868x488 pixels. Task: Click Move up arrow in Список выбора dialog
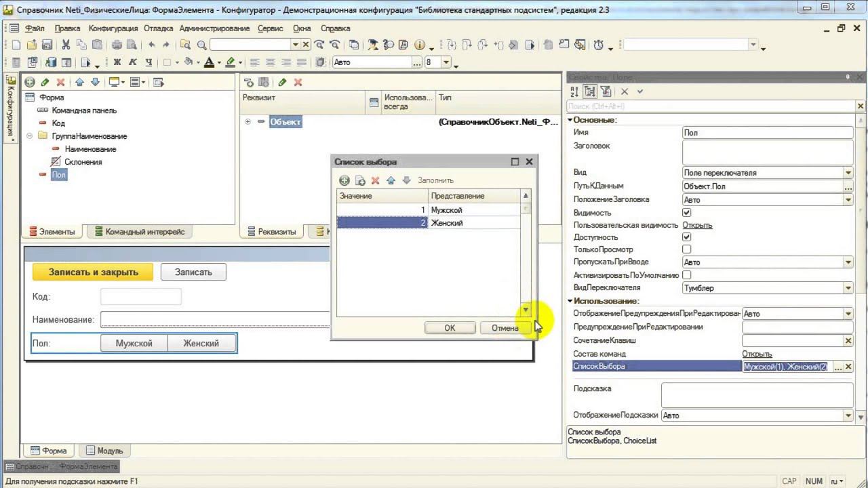[x=391, y=180]
